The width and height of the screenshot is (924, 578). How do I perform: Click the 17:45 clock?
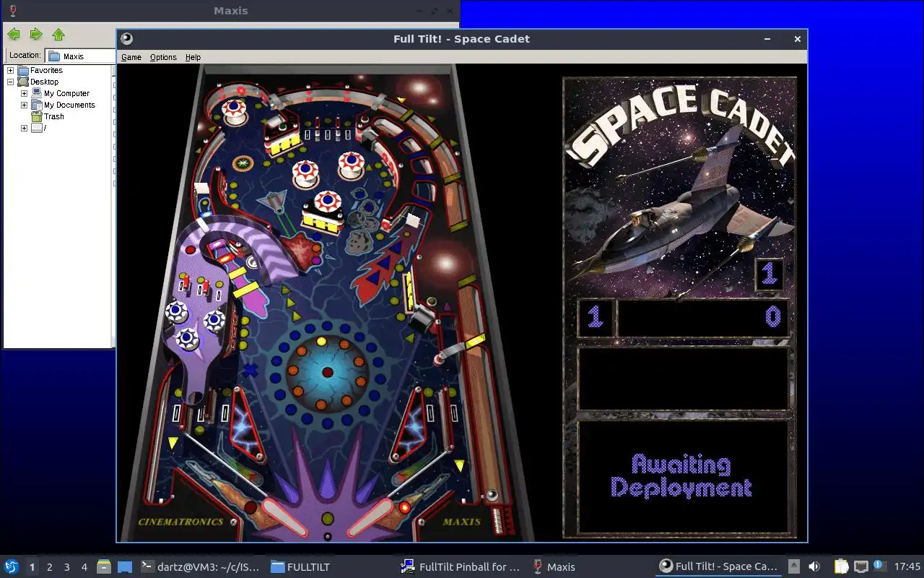[907, 567]
